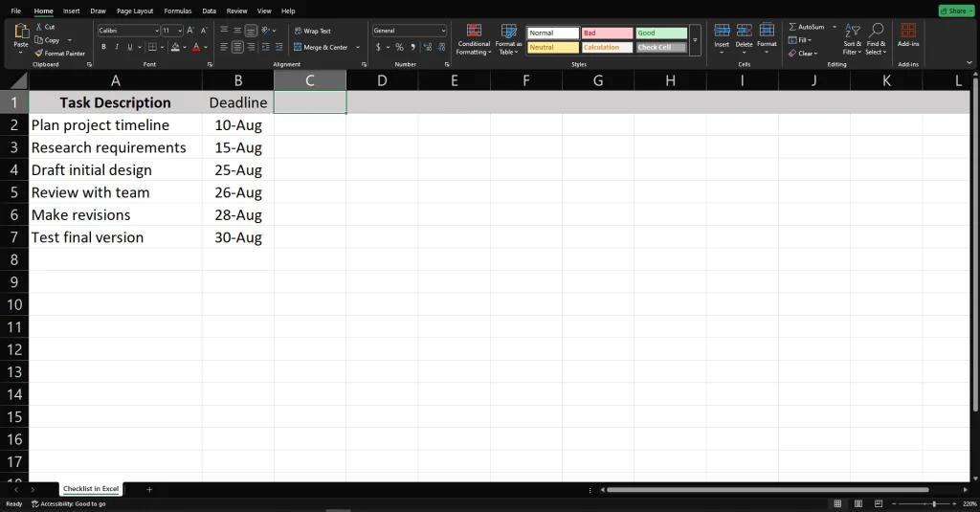Apply the borders grid icon
The width and height of the screenshot is (980, 512).
(x=152, y=47)
